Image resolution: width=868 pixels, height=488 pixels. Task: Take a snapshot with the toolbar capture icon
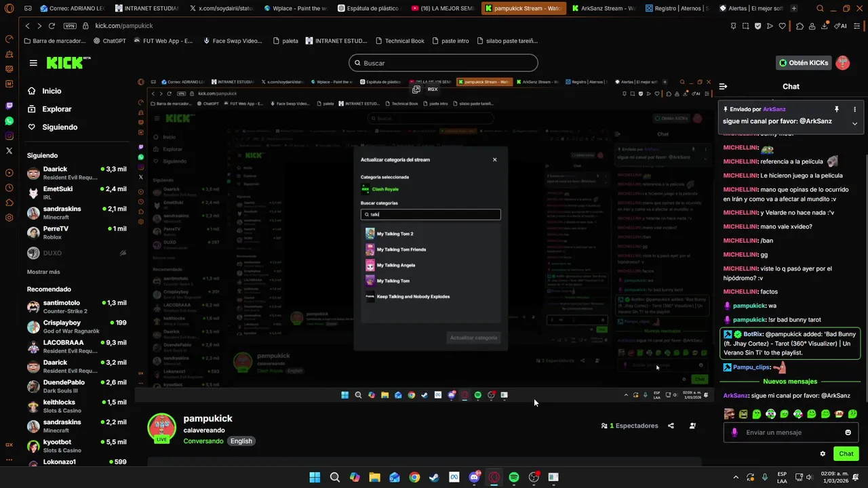[745, 26]
